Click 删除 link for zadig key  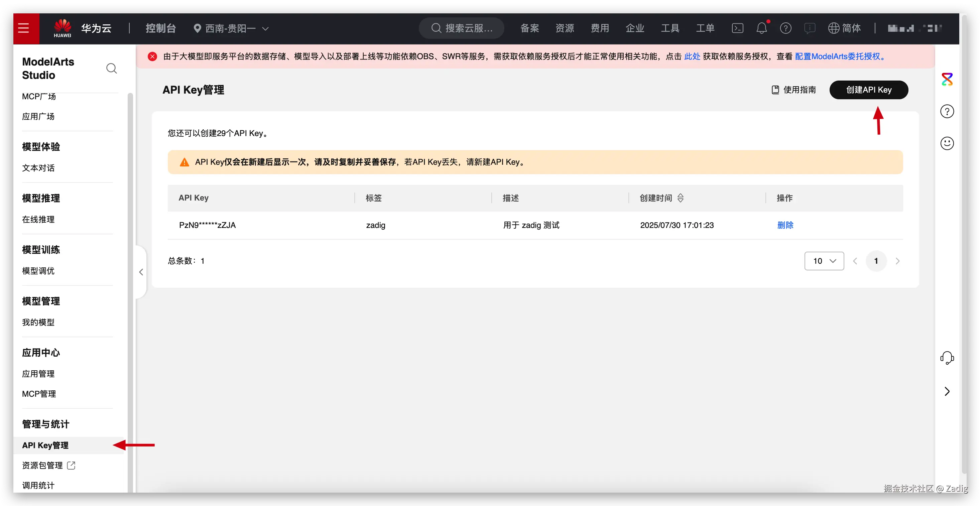[x=785, y=225]
